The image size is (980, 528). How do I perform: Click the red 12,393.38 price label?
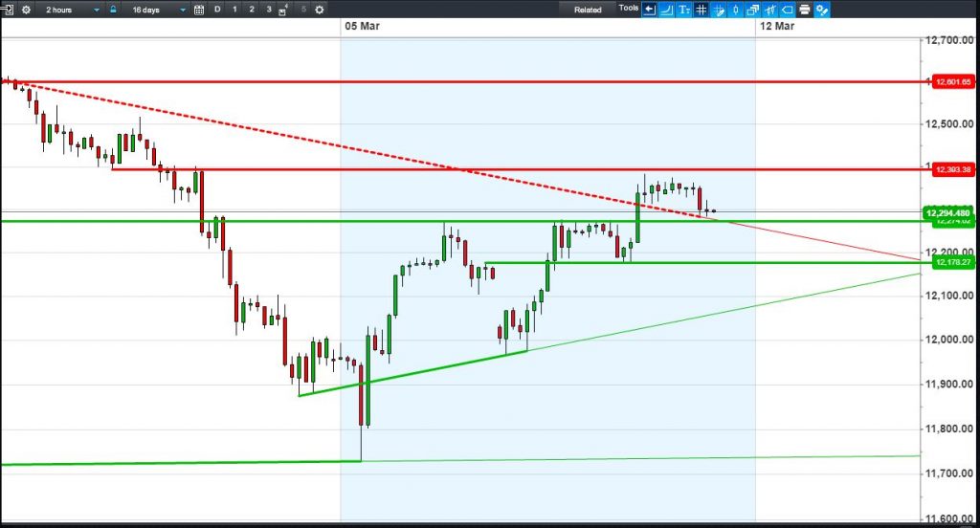953,169
